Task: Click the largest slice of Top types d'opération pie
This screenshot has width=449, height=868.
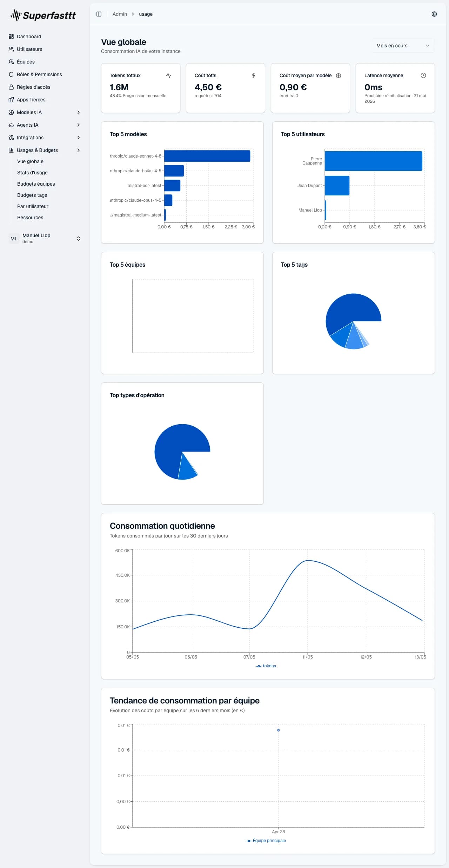Action: point(174,444)
